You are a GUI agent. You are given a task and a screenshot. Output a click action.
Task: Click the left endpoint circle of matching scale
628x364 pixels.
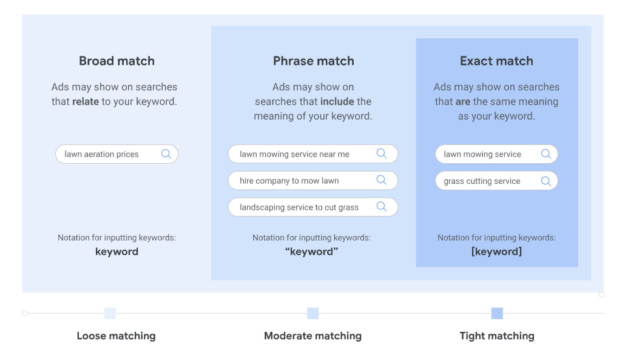(25, 314)
